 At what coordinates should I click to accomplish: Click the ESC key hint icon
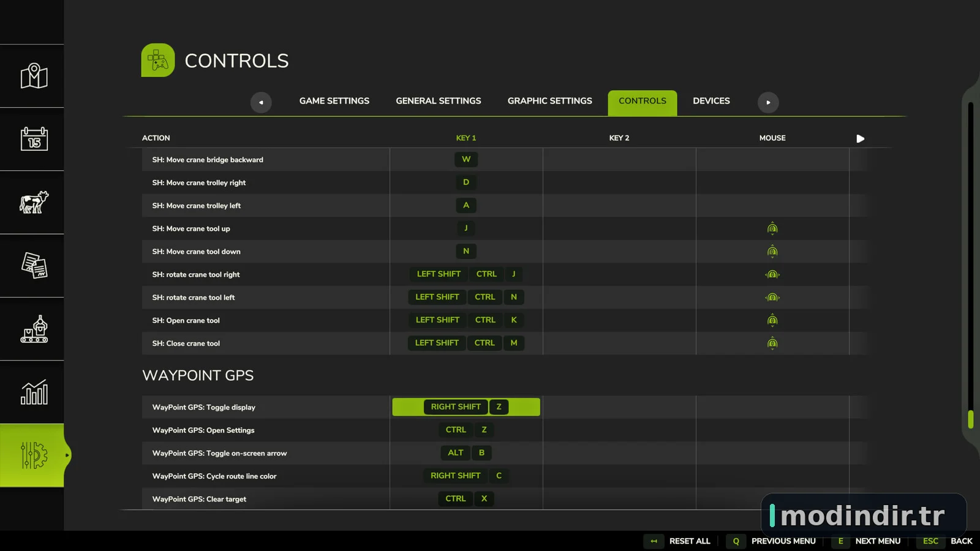pyautogui.click(x=930, y=541)
